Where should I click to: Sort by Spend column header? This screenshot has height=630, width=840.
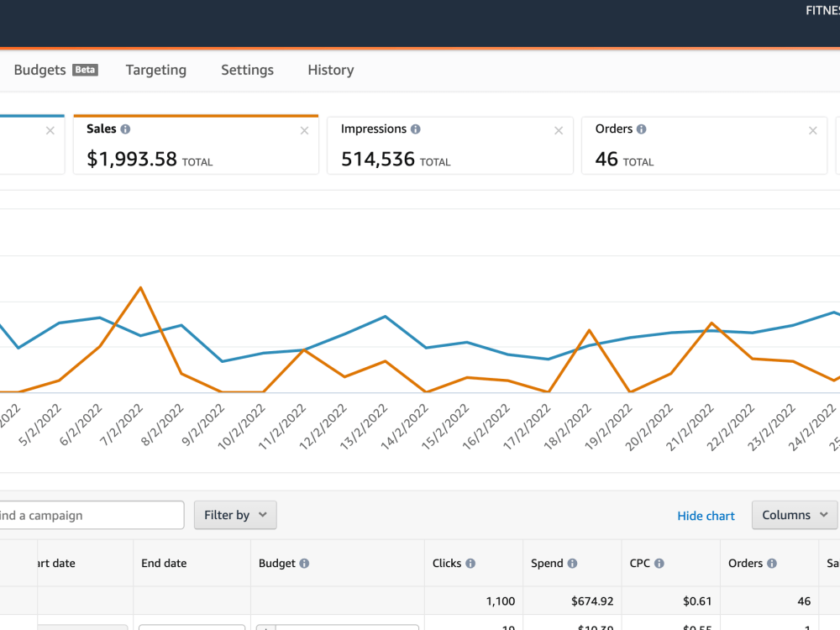click(x=547, y=563)
